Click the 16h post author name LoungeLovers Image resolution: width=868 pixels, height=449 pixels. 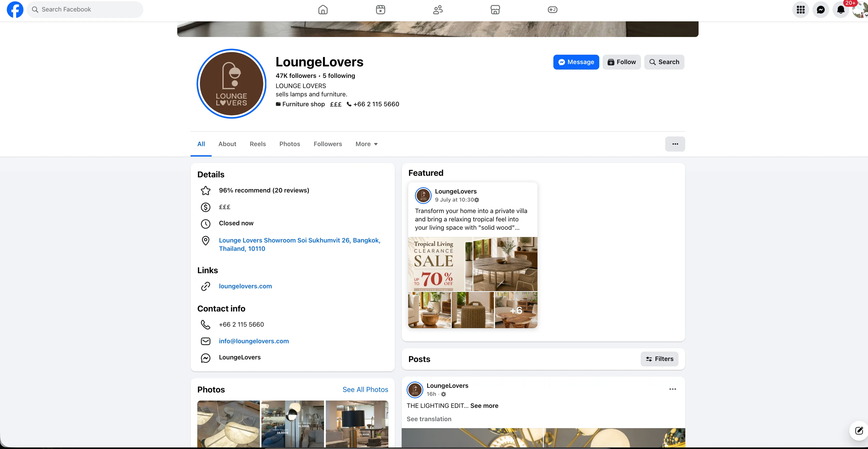pos(447,385)
